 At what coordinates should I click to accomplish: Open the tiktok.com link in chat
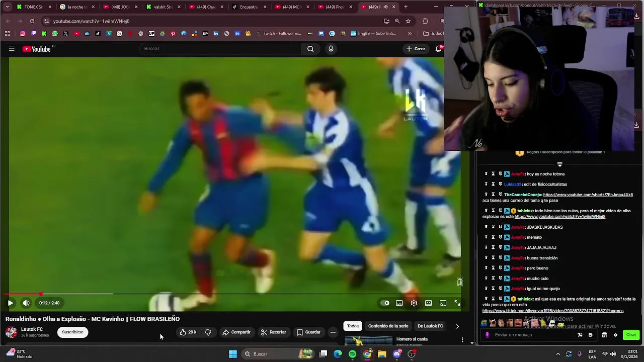tap(553, 311)
